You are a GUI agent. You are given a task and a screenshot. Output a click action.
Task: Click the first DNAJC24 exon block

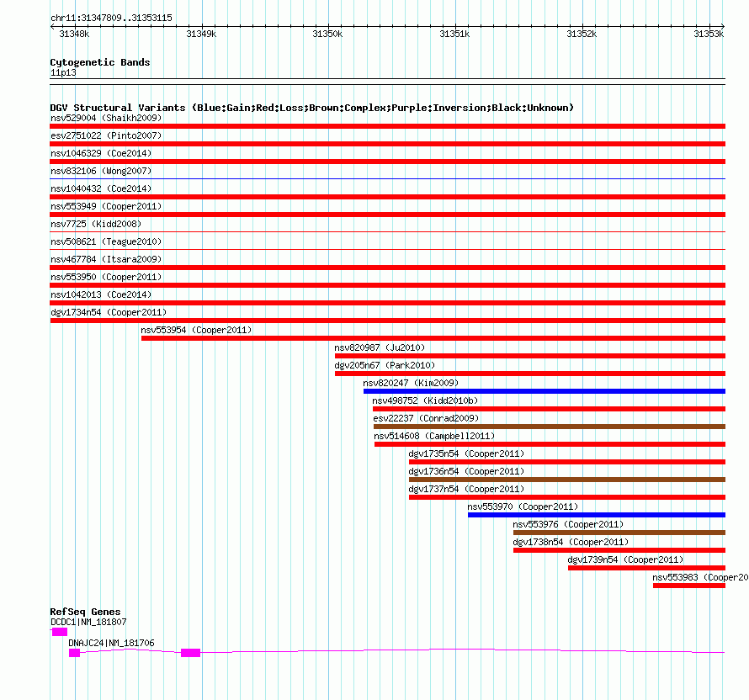(x=75, y=653)
